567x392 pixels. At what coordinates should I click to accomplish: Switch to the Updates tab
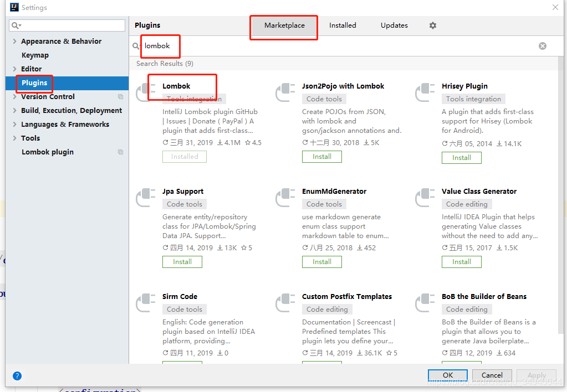click(x=394, y=25)
